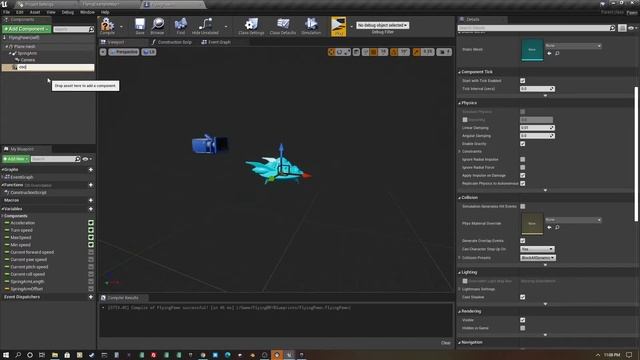Click the Save toolbar icon
640x360 pixels.
(140, 26)
